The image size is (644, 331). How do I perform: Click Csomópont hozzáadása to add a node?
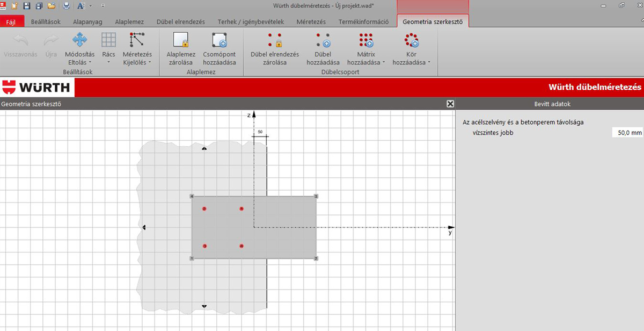pyautogui.click(x=219, y=48)
